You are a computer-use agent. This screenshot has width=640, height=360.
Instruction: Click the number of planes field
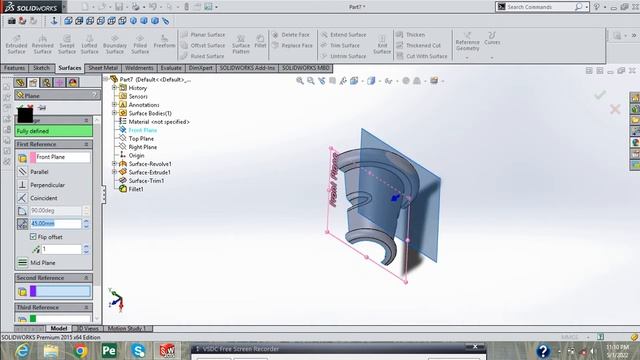62,249
